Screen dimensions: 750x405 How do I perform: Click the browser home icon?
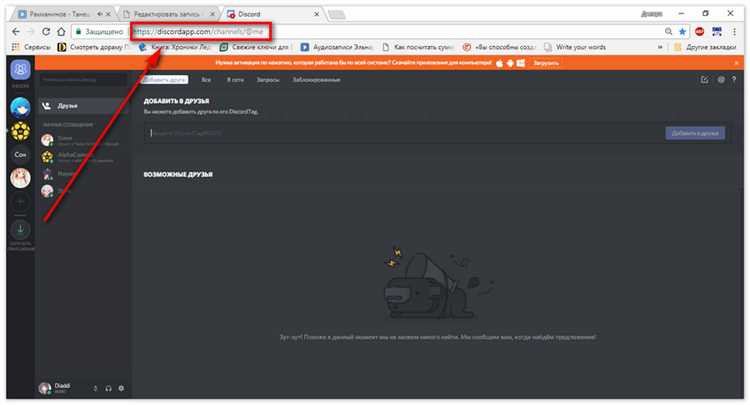61,32
